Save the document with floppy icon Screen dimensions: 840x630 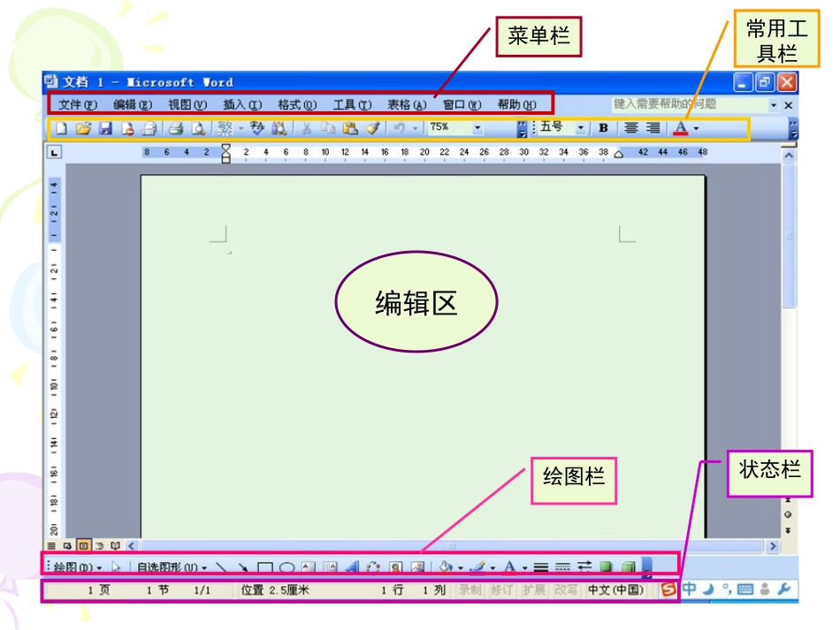coord(105,128)
